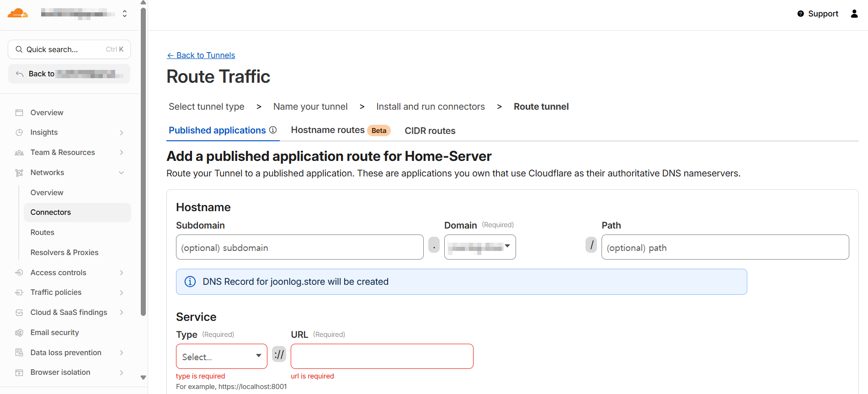
Task: Click the Support button
Action: (x=818, y=14)
